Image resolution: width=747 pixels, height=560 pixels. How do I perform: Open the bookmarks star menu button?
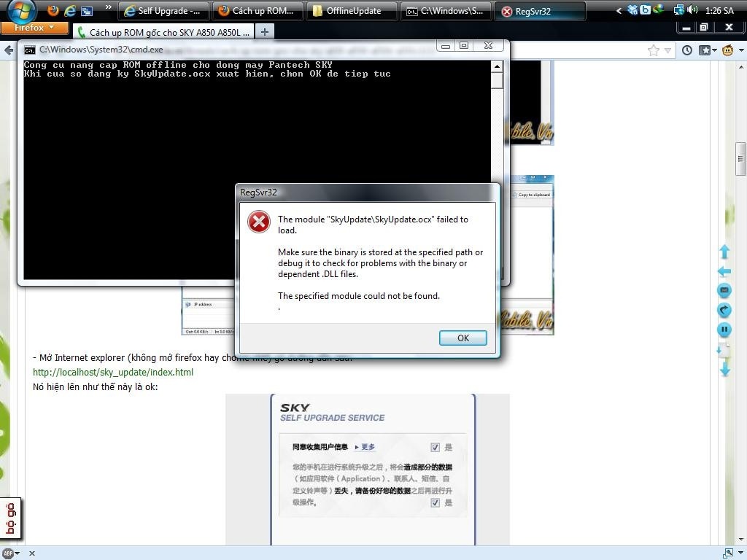[708, 50]
